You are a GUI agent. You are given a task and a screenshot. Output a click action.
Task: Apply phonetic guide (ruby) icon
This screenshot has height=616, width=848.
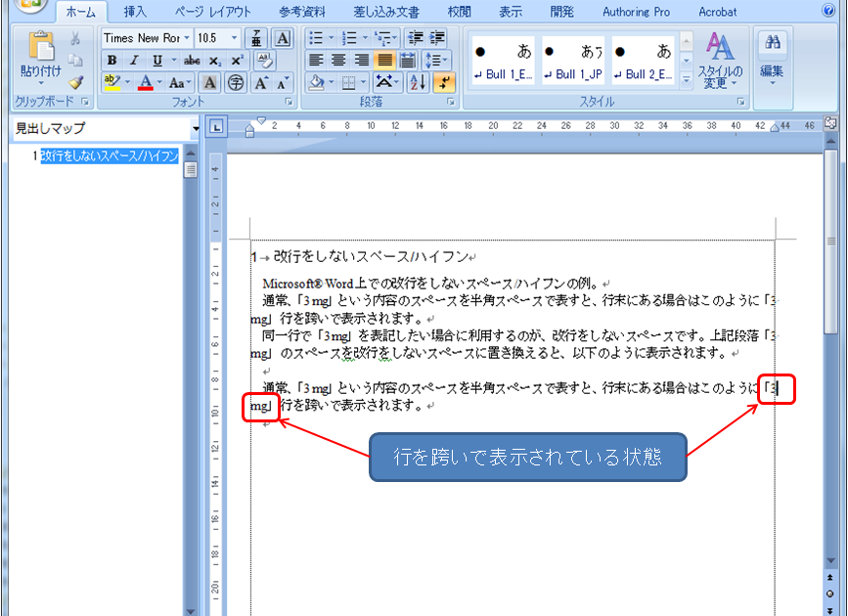[256, 38]
